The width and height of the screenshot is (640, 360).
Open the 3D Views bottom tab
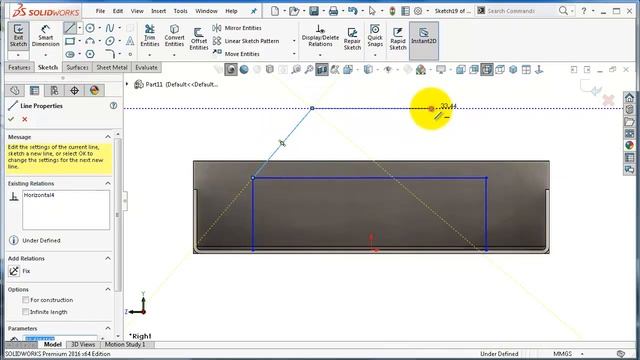pos(83,344)
